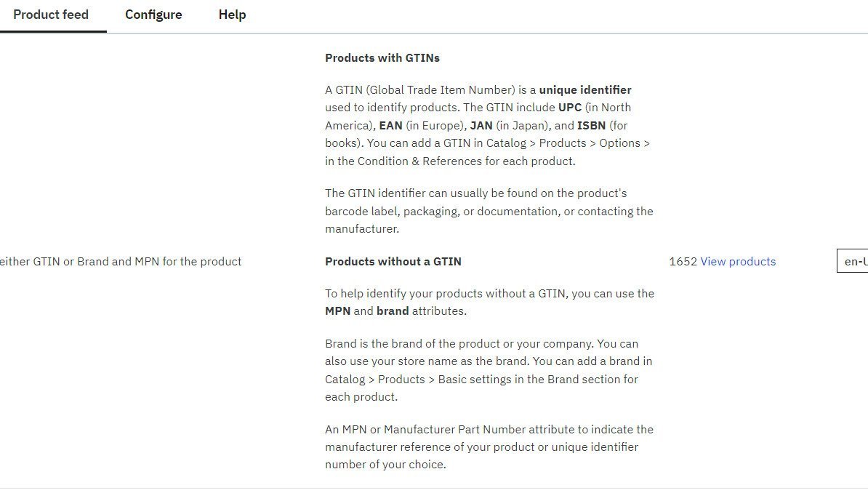This screenshot has width=868, height=501.
Task: Click the bold 'unique identifier' text
Action: pos(585,90)
